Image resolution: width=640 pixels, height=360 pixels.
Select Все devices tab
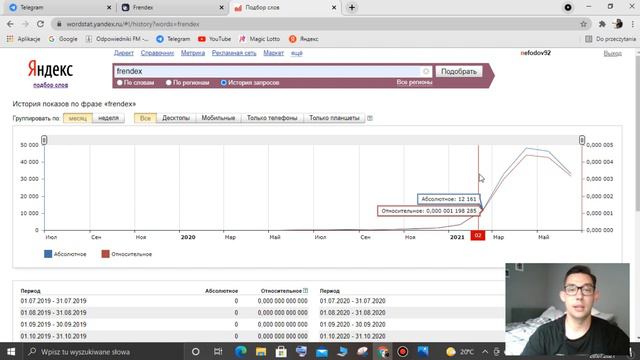point(145,118)
